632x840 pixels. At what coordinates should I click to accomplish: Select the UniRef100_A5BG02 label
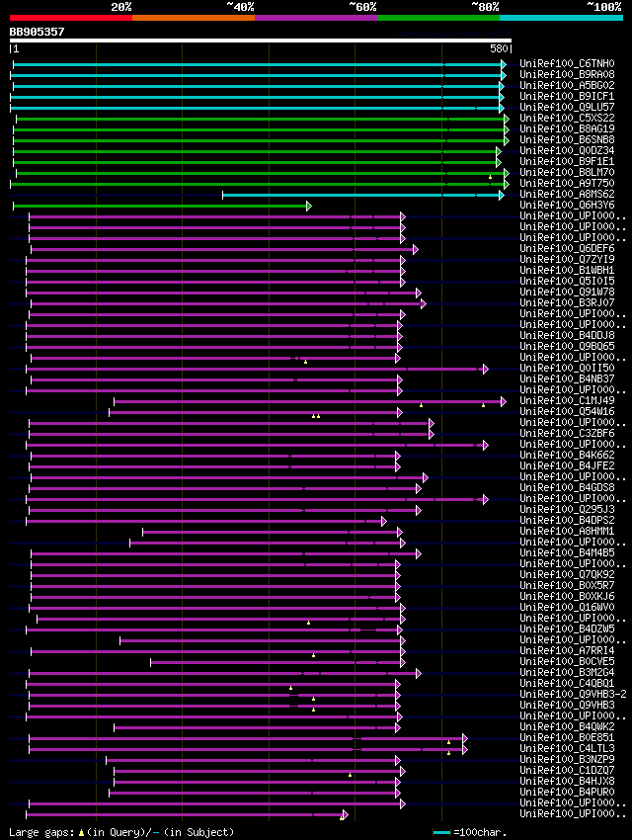[x=567, y=85]
